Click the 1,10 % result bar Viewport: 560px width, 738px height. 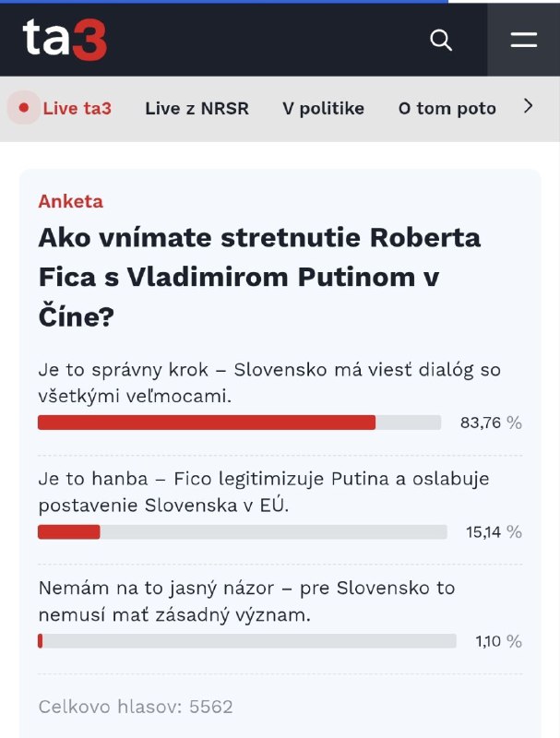[x=246, y=640]
